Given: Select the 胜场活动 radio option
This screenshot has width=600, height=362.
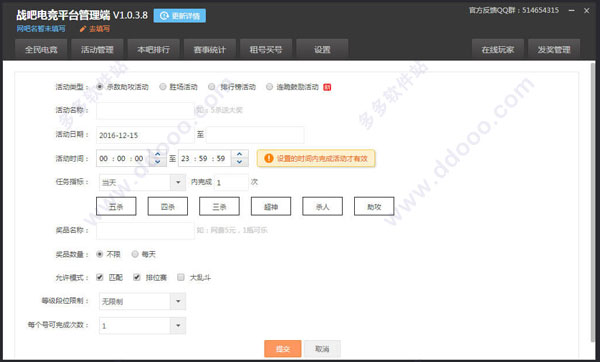Looking at the screenshot, I should [x=163, y=87].
